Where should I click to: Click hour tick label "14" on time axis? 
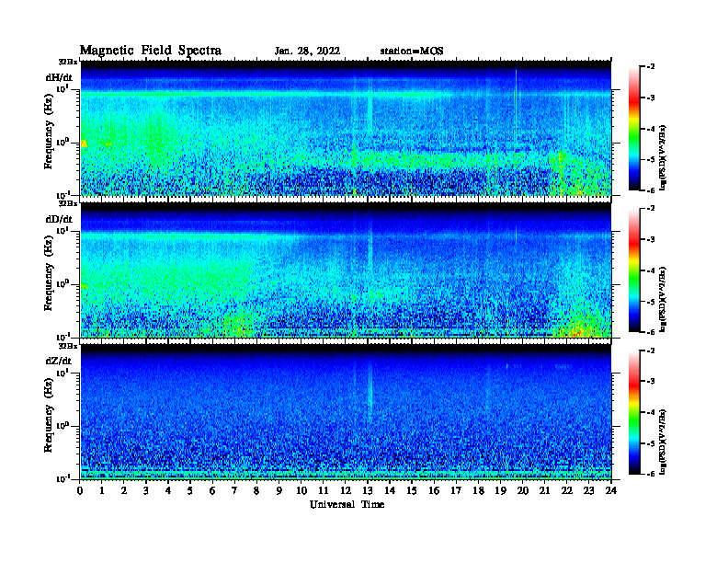click(390, 490)
